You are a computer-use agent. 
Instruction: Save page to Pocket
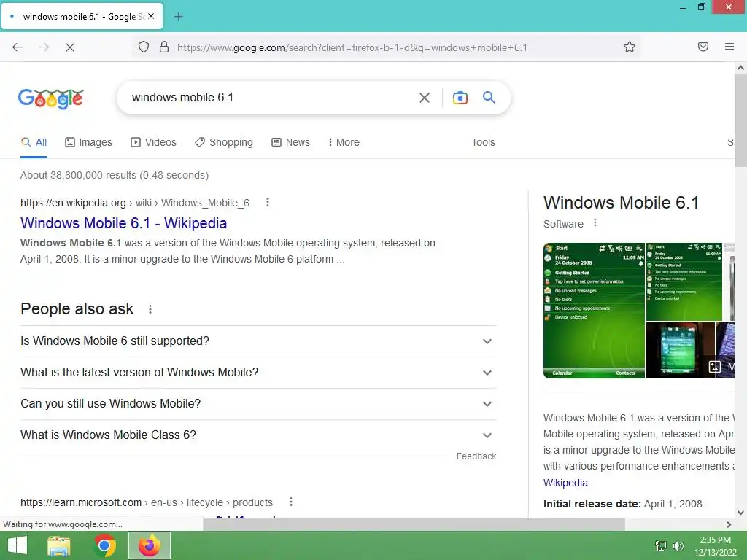[703, 47]
